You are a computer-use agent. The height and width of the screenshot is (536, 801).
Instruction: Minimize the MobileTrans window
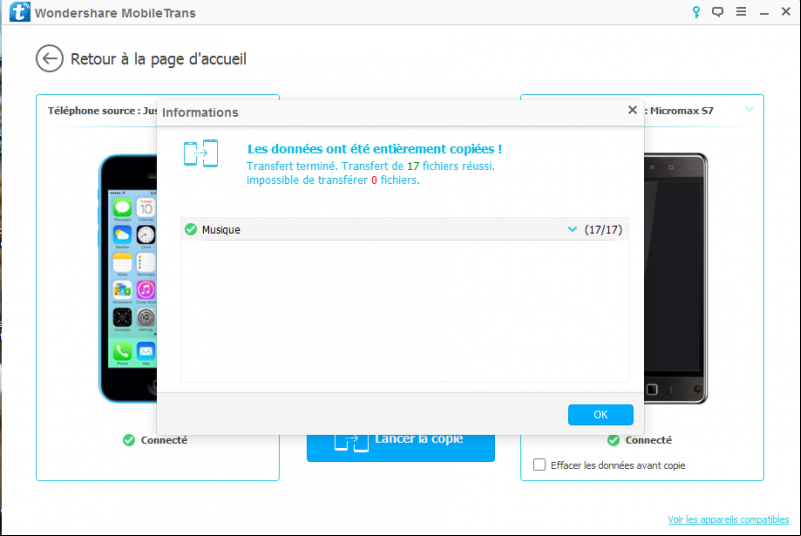(764, 13)
